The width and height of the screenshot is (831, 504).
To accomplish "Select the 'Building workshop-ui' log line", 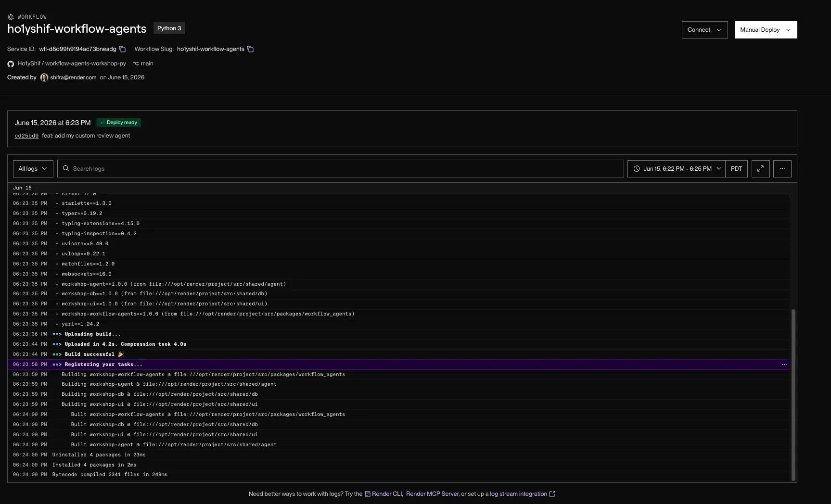I will 398,404.
